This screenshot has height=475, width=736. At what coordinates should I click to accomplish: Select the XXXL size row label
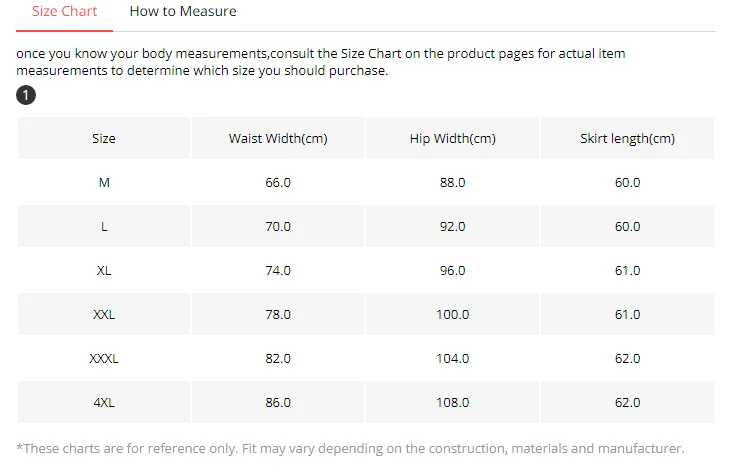(x=104, y=359)
